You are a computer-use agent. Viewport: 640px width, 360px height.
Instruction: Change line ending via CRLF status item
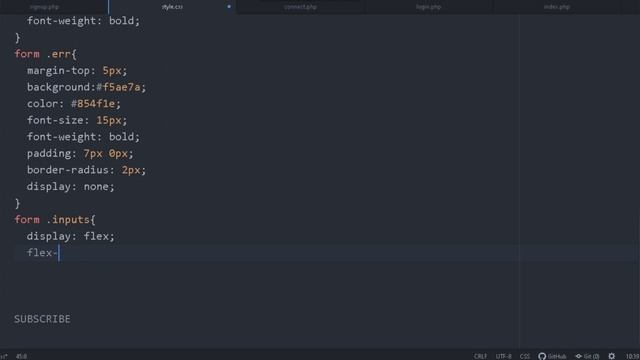pos(480,356)
